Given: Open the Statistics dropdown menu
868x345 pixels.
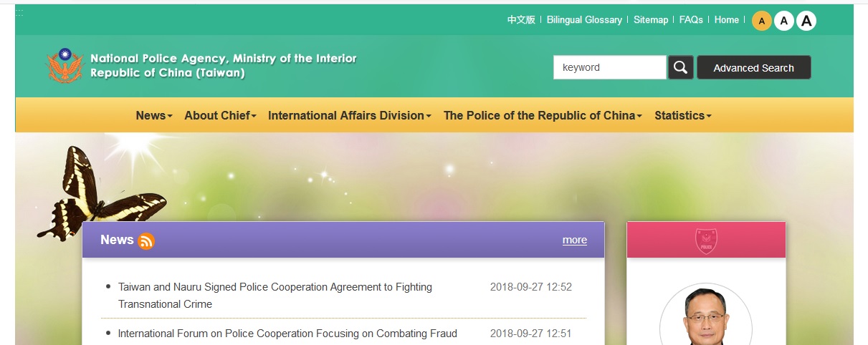Looking at the screenshot, I should coord(682,116).
